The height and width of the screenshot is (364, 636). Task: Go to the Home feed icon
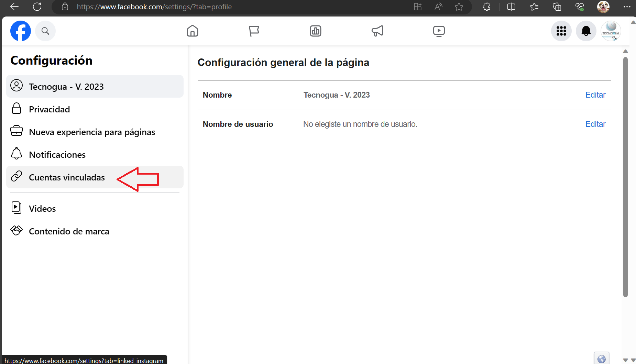pyautogui.click(x=193, y=31)
